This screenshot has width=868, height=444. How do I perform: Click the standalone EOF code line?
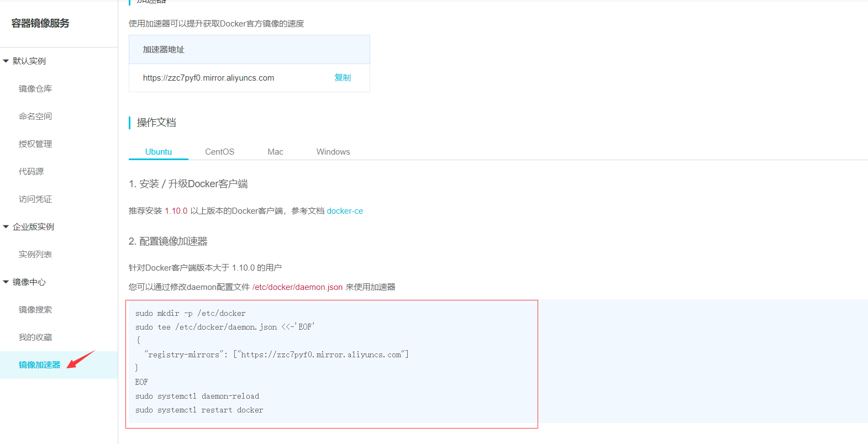click(141, 382)
